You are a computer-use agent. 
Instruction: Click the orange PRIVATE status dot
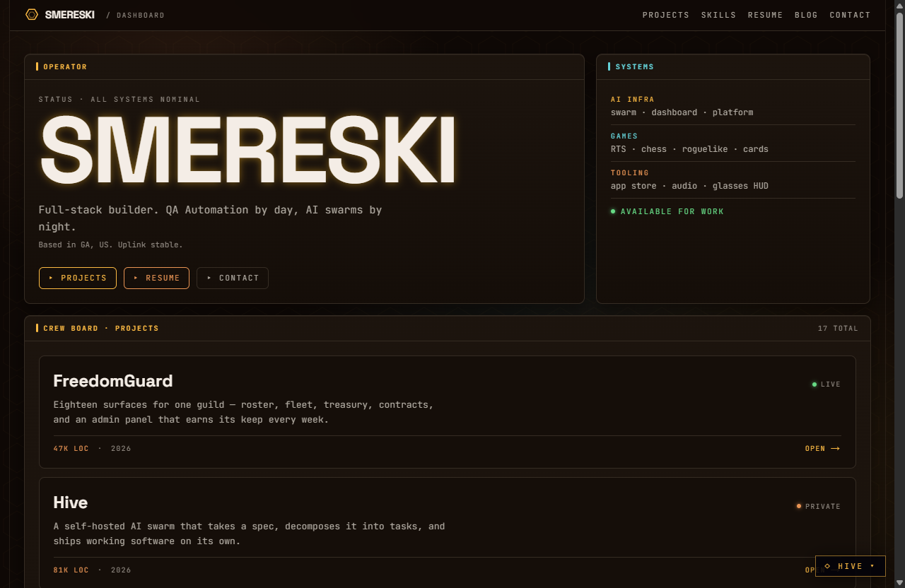tap(799, 506)
